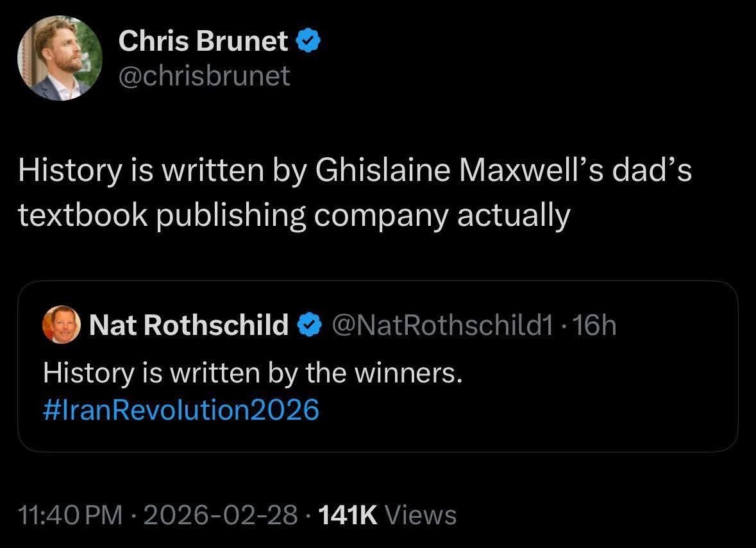
Task: Open Chris Brunet's profile picture
Action: pos(60,58)
